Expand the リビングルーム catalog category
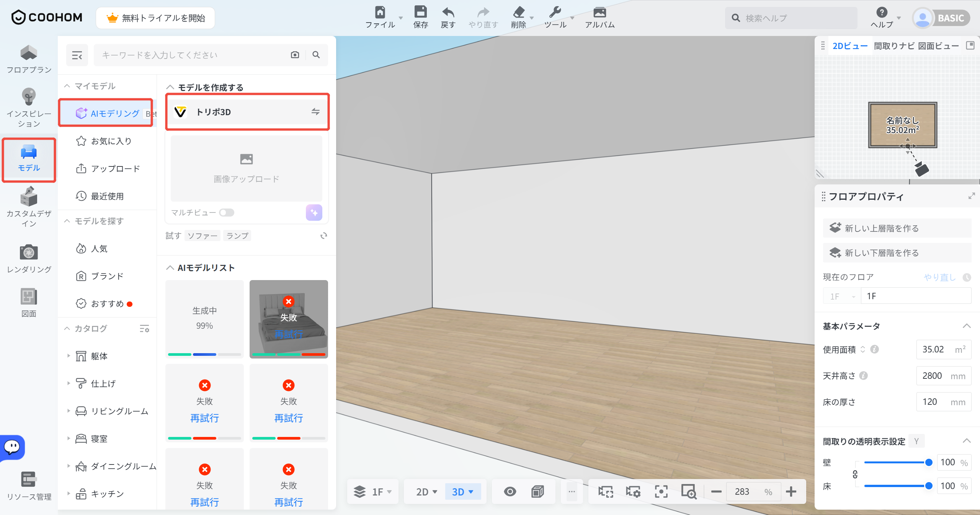Image resolution: width=980 pixels, height=515 pixels. [x=69, y=411]
